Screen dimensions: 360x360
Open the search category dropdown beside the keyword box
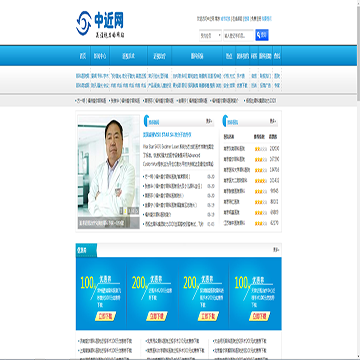[210, 35]
